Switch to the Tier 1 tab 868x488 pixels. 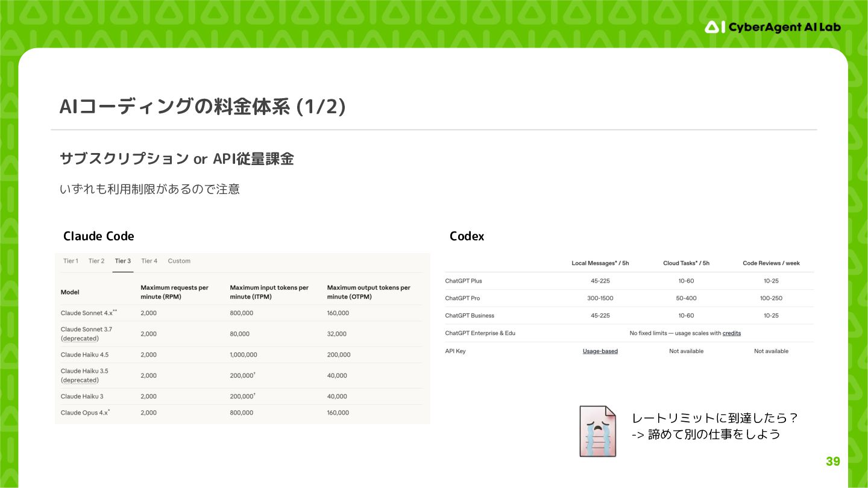pyautogui.click(x=71, y=261)
